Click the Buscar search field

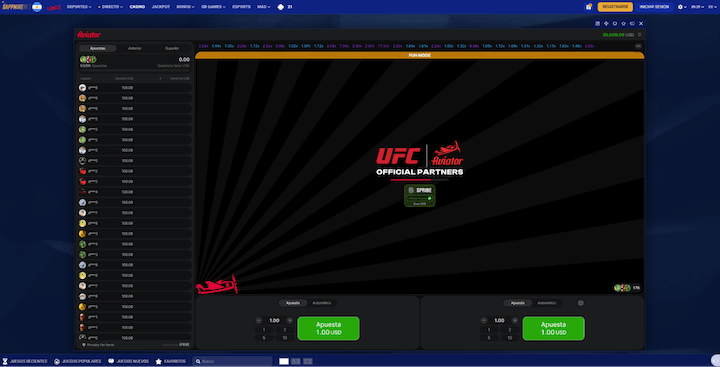232,361
